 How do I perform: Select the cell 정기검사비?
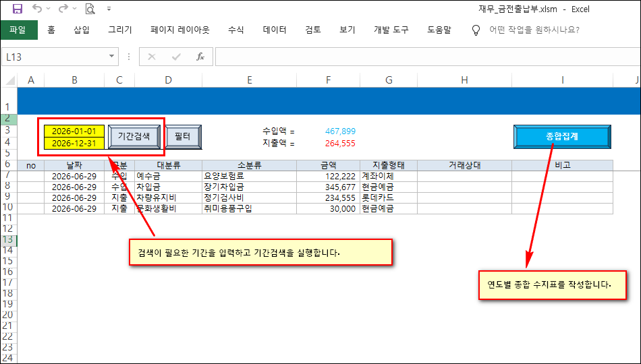tap(250, 198)
